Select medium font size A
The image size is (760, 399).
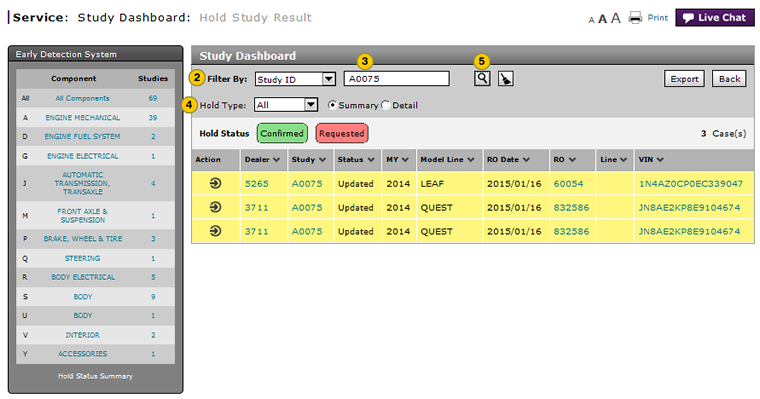point(602,19)
